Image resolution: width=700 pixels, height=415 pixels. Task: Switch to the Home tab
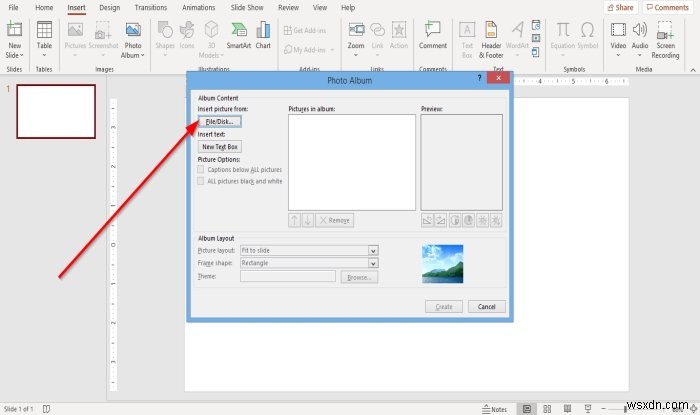pyautogui.click(x=44, y=8)
